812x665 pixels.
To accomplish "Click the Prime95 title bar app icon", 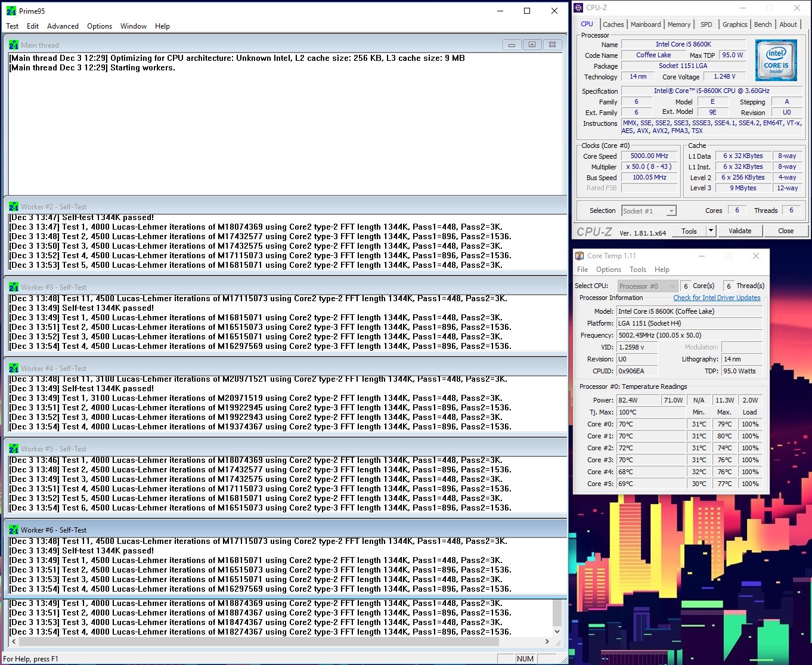I will tap(11, 11).
